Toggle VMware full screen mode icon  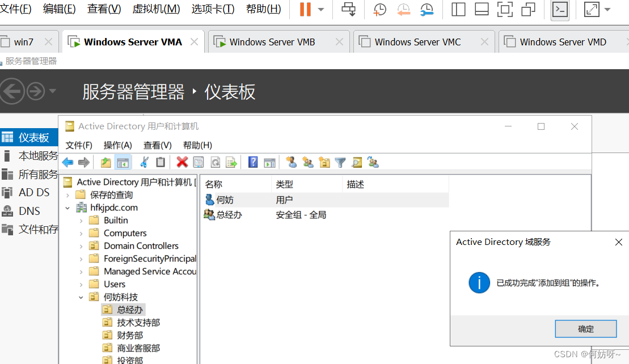[x=592, y=9]
